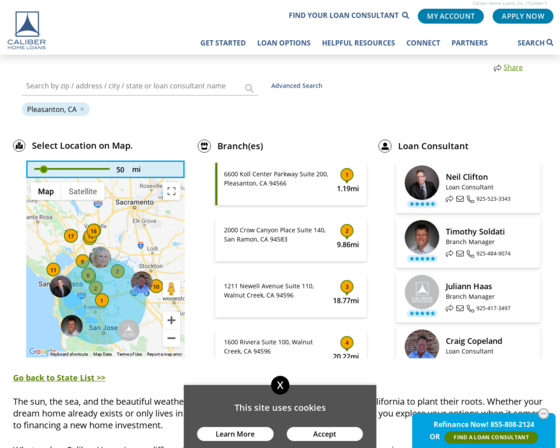Screen dimensions: 560x448
Task: Email Timothy Soldati via envelope icon
Action: [460, 254]
